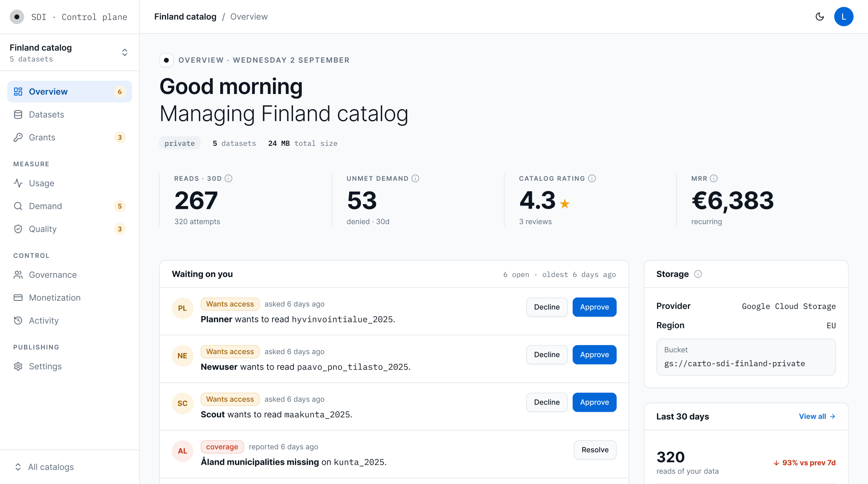Click the MRR value €6,383

pos(733,200)
